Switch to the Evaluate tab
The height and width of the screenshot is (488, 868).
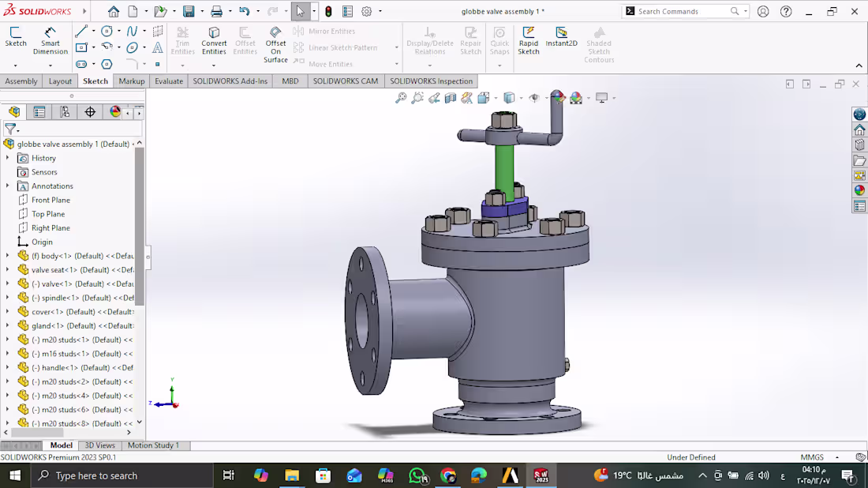tap(168, 81)
